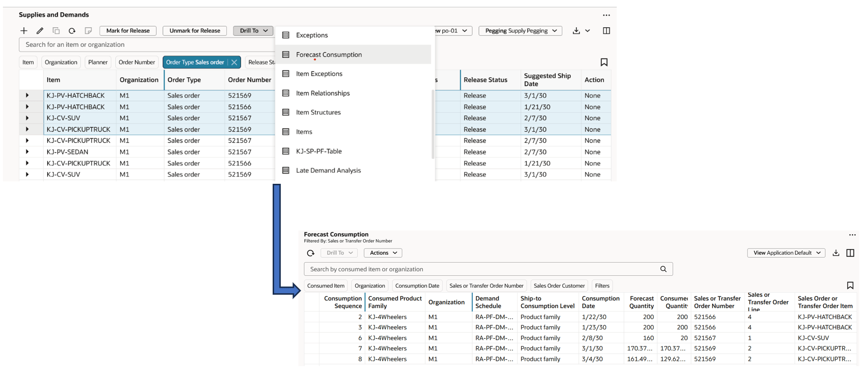The width and height of the screenshot is (868, 371).
Task: Refresh the Supplies and Demands table
Action: tap(72, 31)
